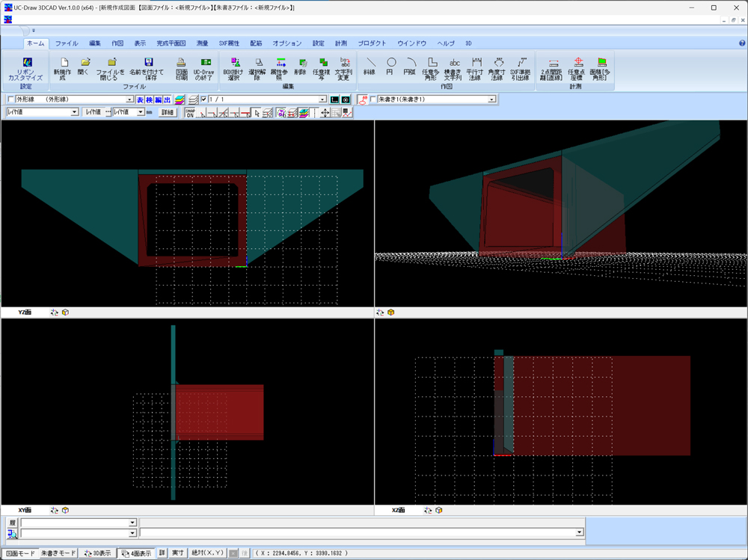748x560 pixels.
Task: Switch to the 測量 ribbon tab
Action: [202, 43]
